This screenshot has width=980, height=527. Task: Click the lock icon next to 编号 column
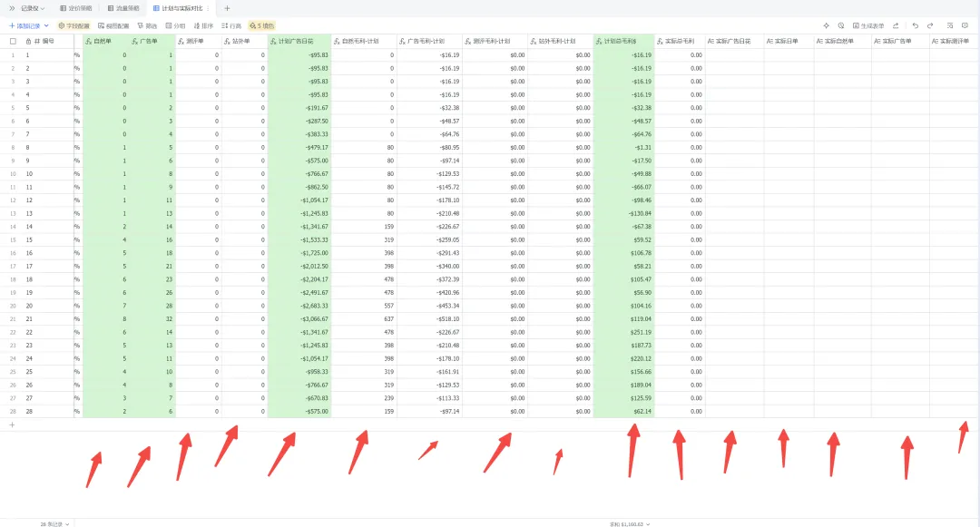coord(29,41)
